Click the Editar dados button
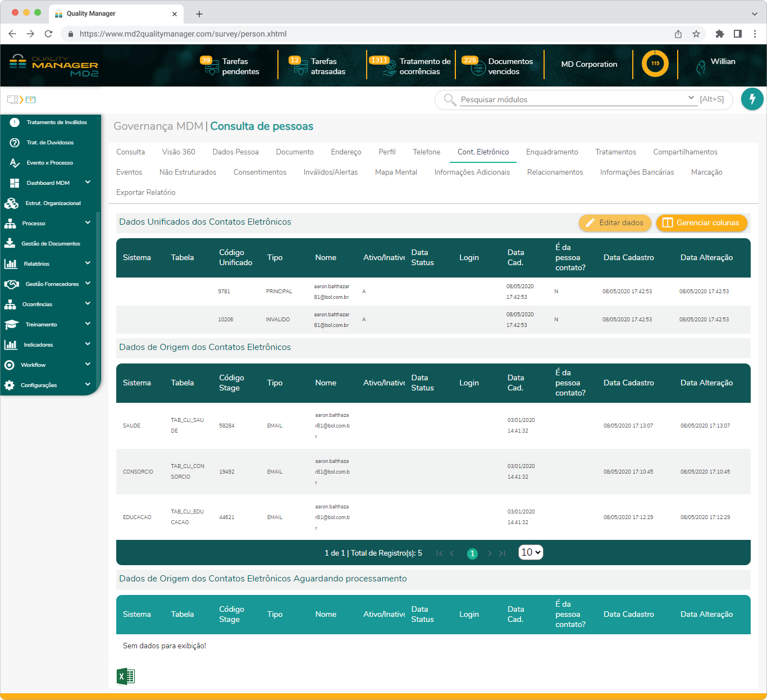The image size is (767, 700). [615, 222]
